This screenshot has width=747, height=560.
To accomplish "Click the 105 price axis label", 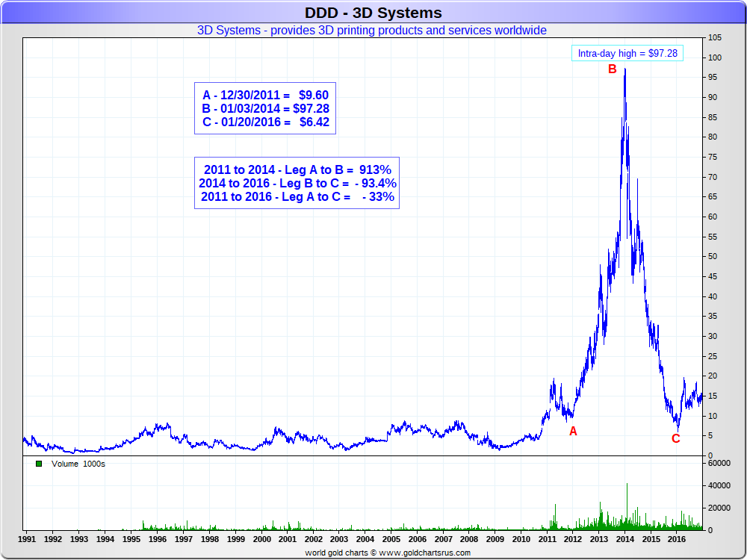I will pos(715,37).
